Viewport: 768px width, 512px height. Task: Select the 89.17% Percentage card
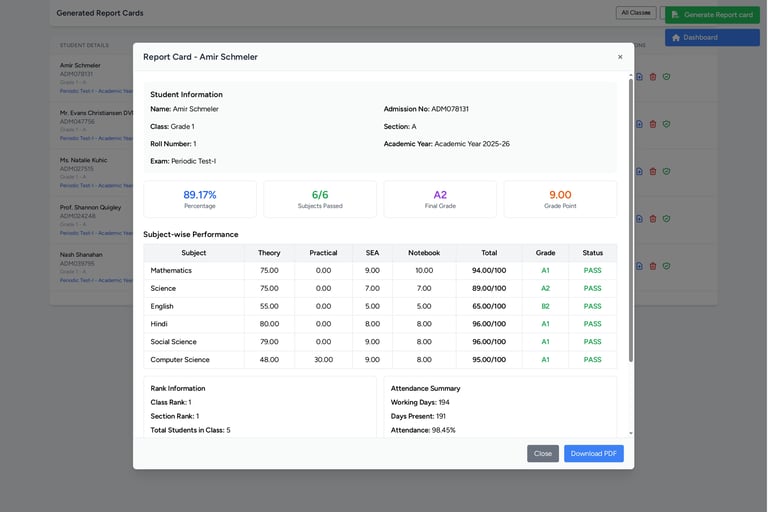click(200, 199)
